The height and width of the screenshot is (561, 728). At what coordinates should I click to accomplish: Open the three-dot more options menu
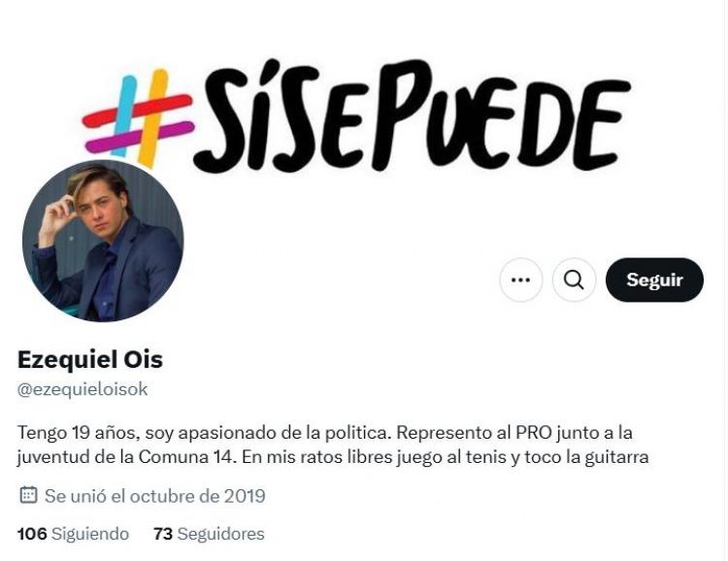coord(520,280)
